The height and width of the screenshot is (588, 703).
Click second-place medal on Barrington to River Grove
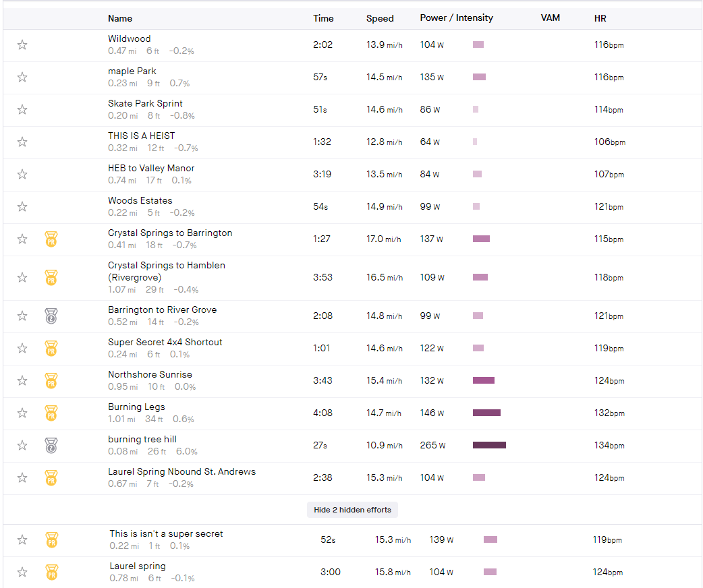[51, 316]
